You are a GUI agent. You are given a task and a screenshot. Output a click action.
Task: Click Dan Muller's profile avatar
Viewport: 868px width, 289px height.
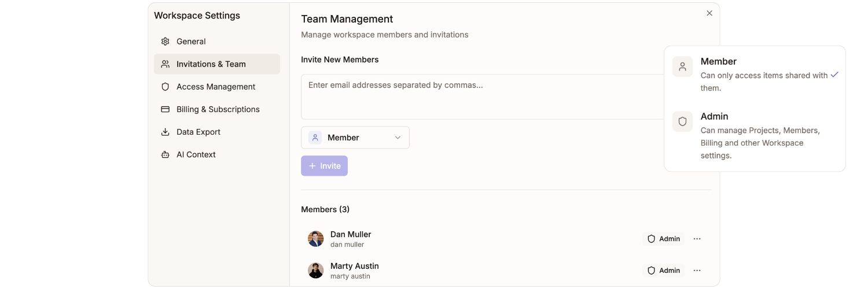click(x=315, y=239)
